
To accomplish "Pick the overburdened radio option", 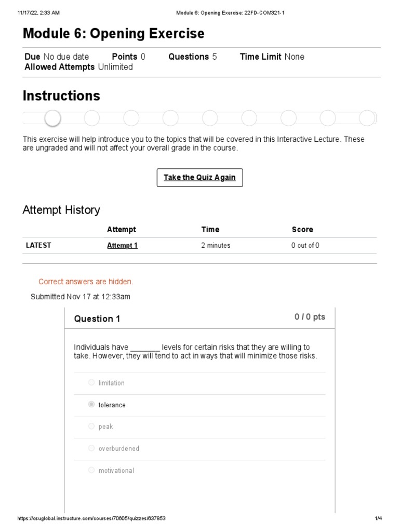I will [x=91, y=448].
